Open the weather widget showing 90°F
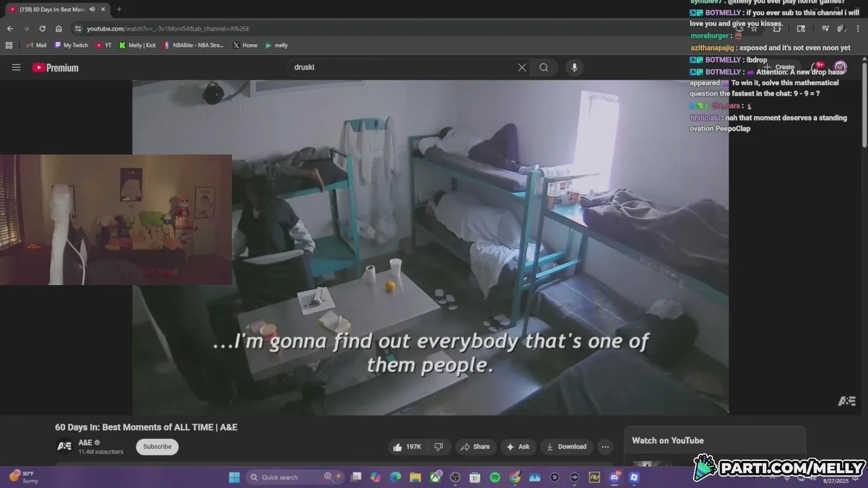 (22, 477)
